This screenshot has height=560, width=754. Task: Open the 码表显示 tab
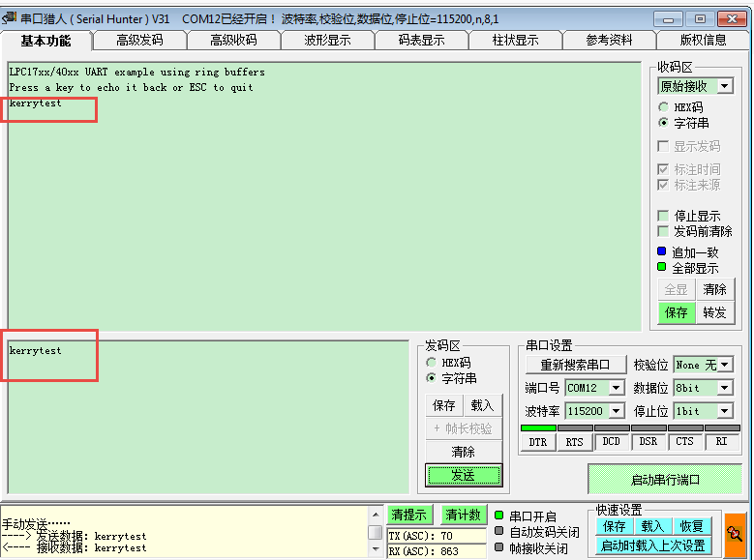[x=422, y=40]
